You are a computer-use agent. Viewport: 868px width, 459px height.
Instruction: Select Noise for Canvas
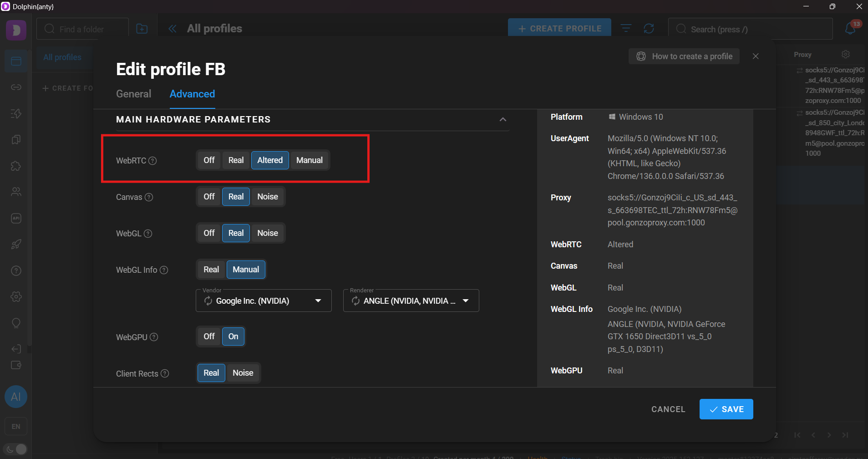click(267, 197)
